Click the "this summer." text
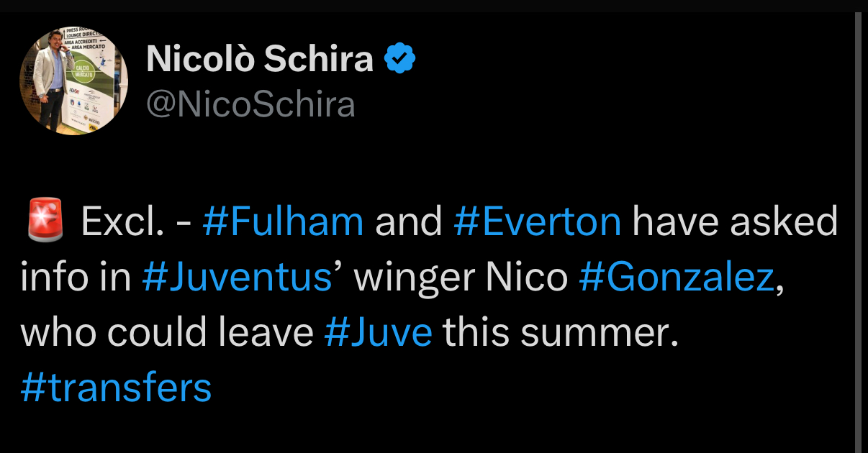Screen dimensions: 868x453 (x=561, y=333)
